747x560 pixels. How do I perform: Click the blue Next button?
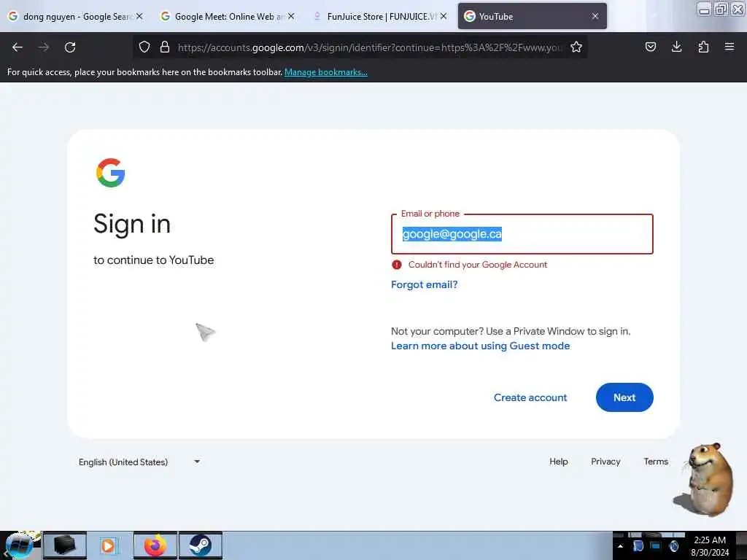pyautogui.click(x=624, y=397)
